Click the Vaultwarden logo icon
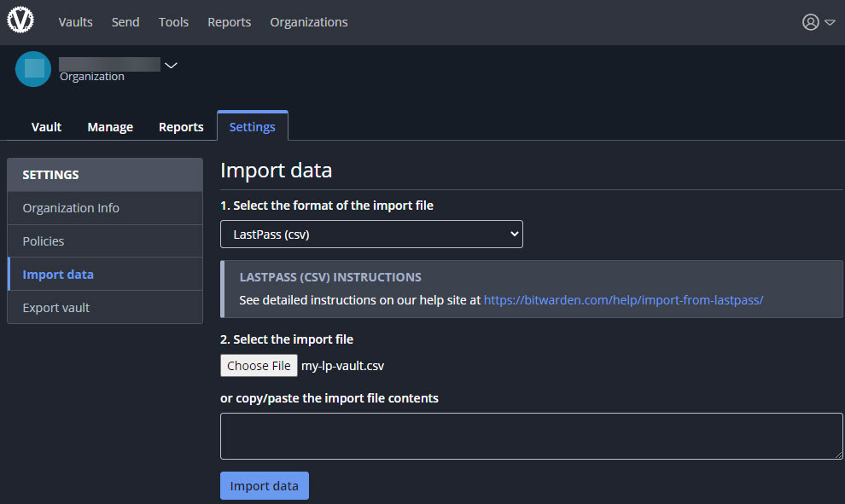 point(20,20)
